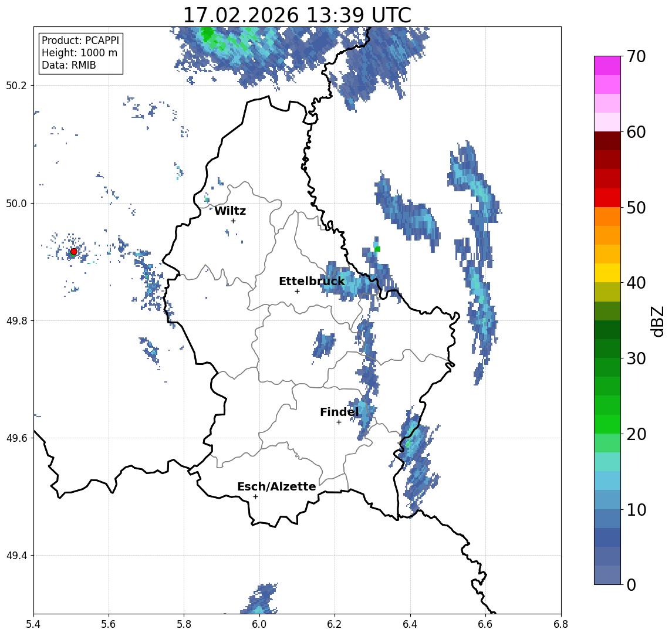672x636 pixels.
Task: Click the Ettelbruck city label
Action: pyautogui.click(x=312, y=281)
